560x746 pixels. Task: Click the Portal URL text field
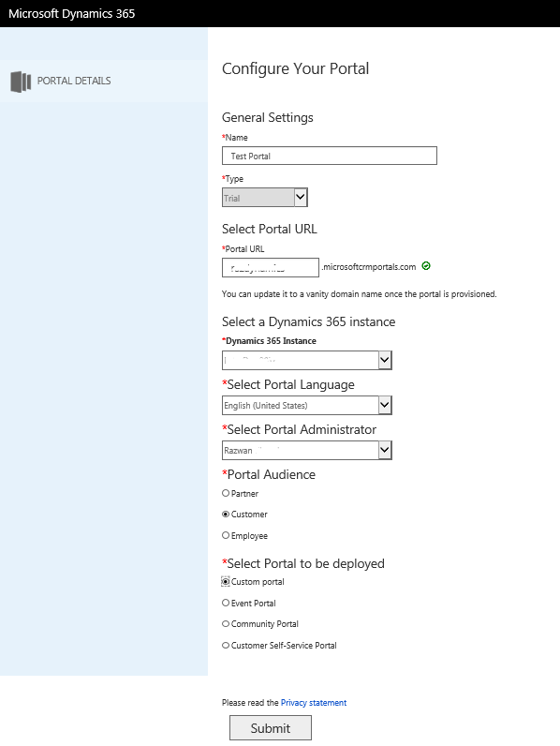pyautogui.click(x=271, y=267)
